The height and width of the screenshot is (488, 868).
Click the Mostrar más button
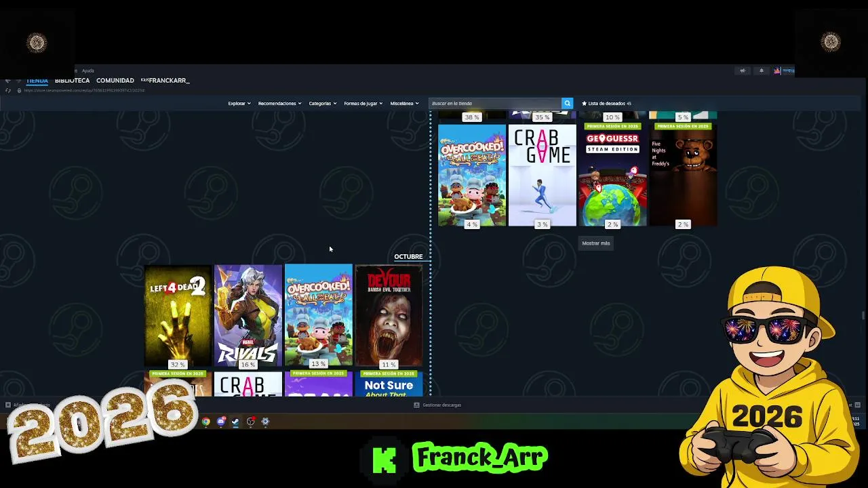tap(596, 243)
